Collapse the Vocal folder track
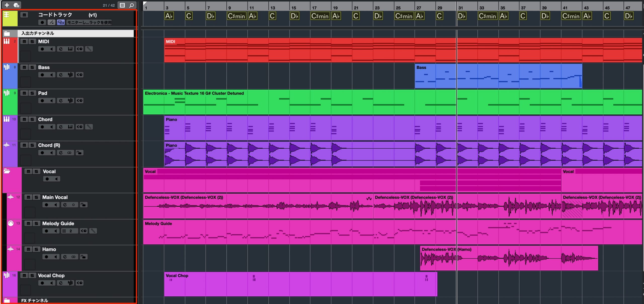The height and width of the screenshot is (304, 644). pyautogui.click(x=7, y=171)
